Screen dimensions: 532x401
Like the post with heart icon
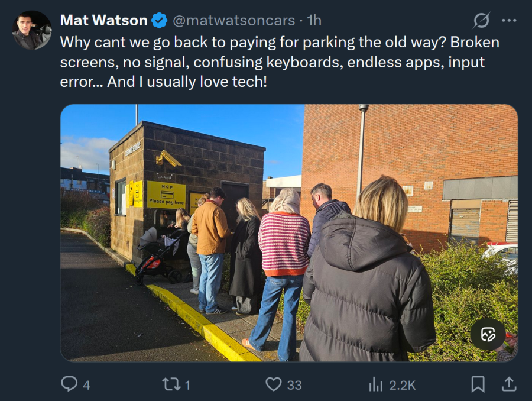point(273,384)
